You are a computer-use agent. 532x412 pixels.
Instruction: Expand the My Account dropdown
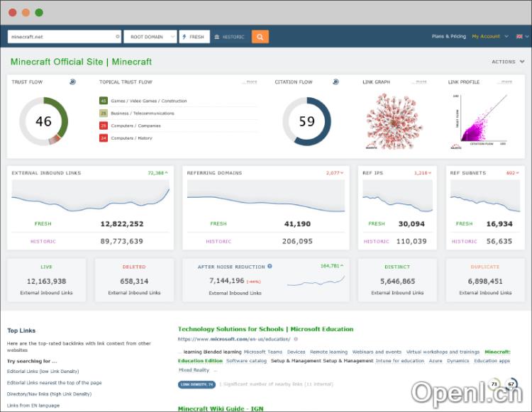pos(490,36)
